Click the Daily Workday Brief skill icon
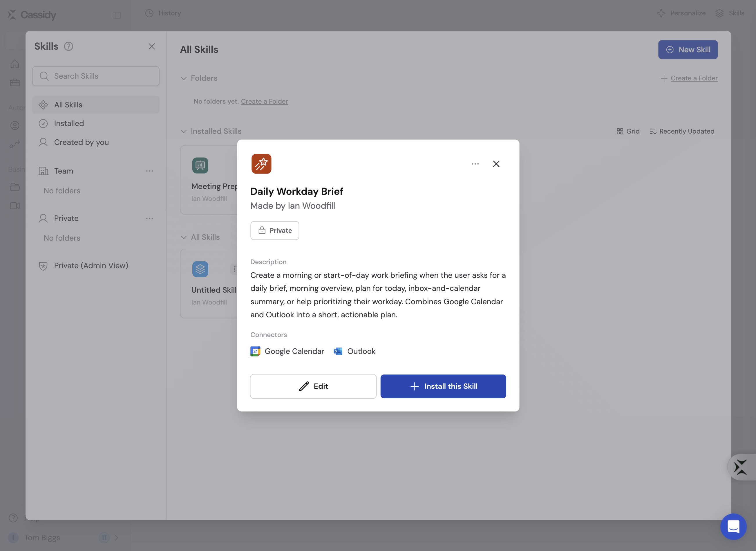Screen dimensions: 756x551 261,164
